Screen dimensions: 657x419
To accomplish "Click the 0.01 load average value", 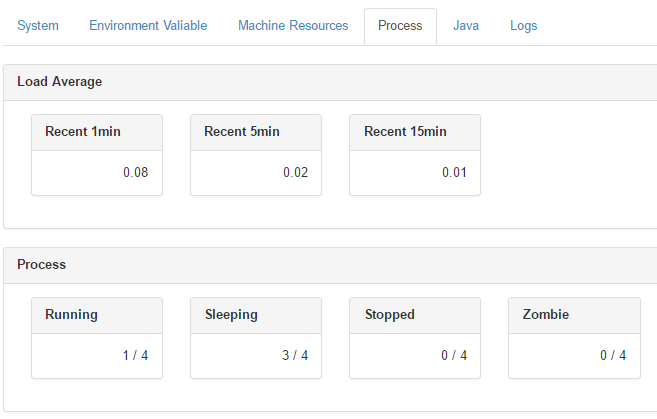I will tap(454, 173).
